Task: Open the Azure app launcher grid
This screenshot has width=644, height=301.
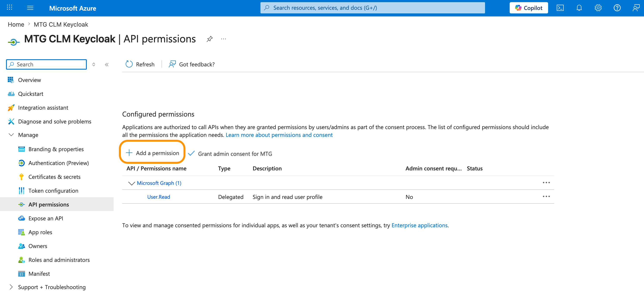Action: click(10, 8)
